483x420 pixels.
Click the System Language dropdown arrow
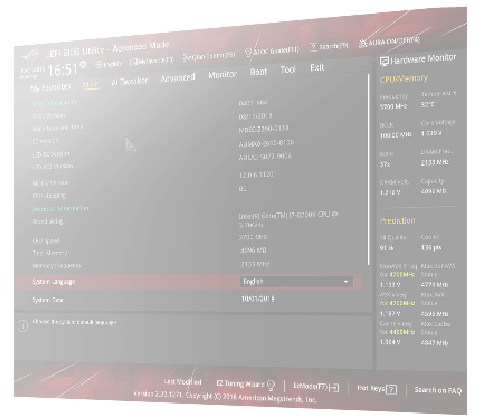(x=346, y=282)
